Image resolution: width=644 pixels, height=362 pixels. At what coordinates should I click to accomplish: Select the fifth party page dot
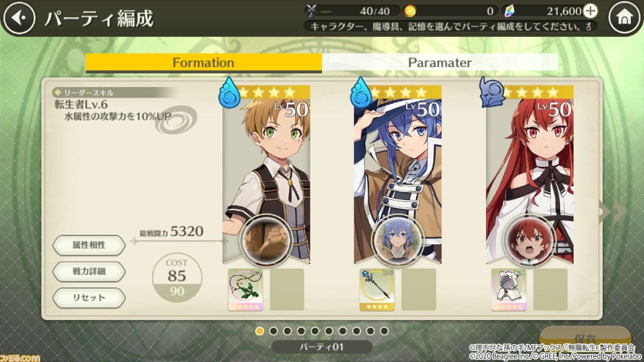315,331
